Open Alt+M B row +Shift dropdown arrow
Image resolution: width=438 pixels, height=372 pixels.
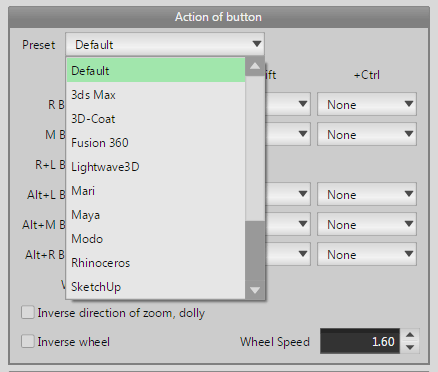point(303,224)
